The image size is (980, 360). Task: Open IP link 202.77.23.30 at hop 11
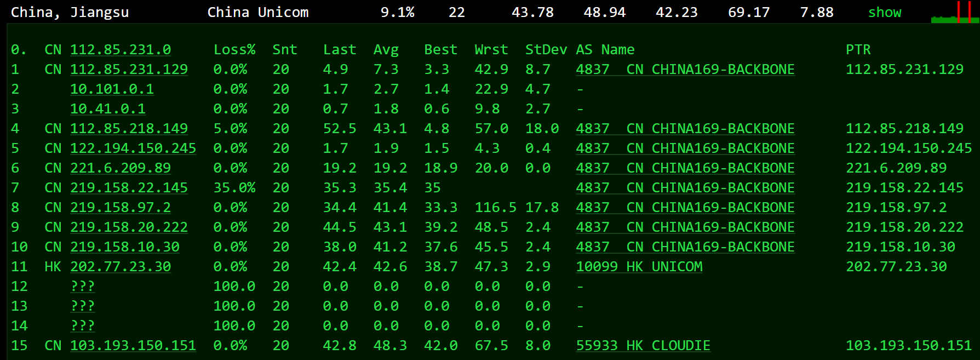(x=121, y=267)
